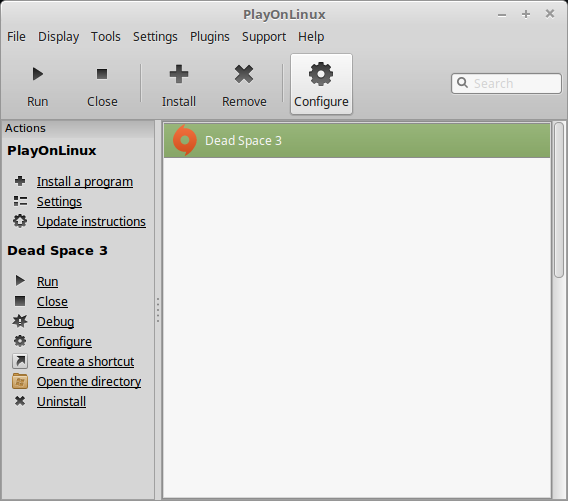The image size is (568, 501).
Task: Click the magnifier icon in search box
Action: [462, 83]
